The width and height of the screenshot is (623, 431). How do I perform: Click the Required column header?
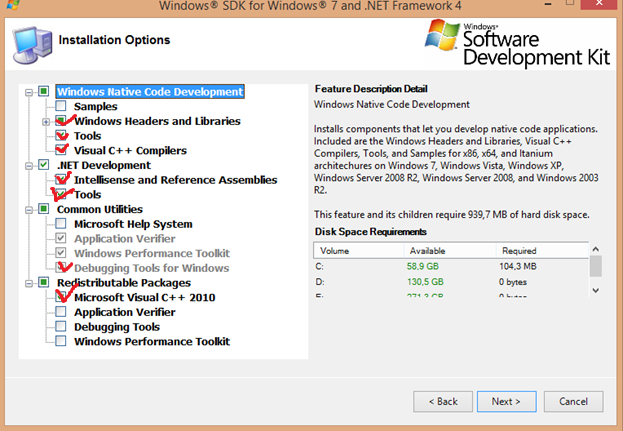tap(542, 251)
